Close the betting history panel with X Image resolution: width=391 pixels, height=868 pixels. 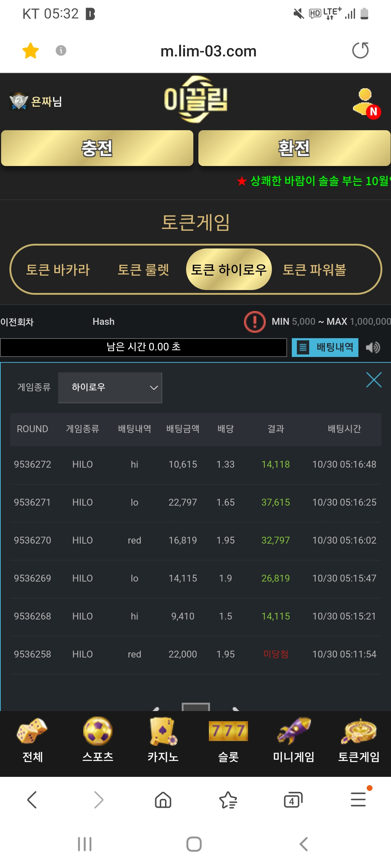pos(374,380)
